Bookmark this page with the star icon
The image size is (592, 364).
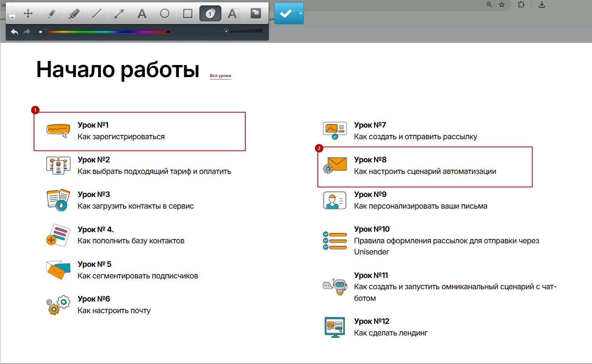[x=502, y=5]
